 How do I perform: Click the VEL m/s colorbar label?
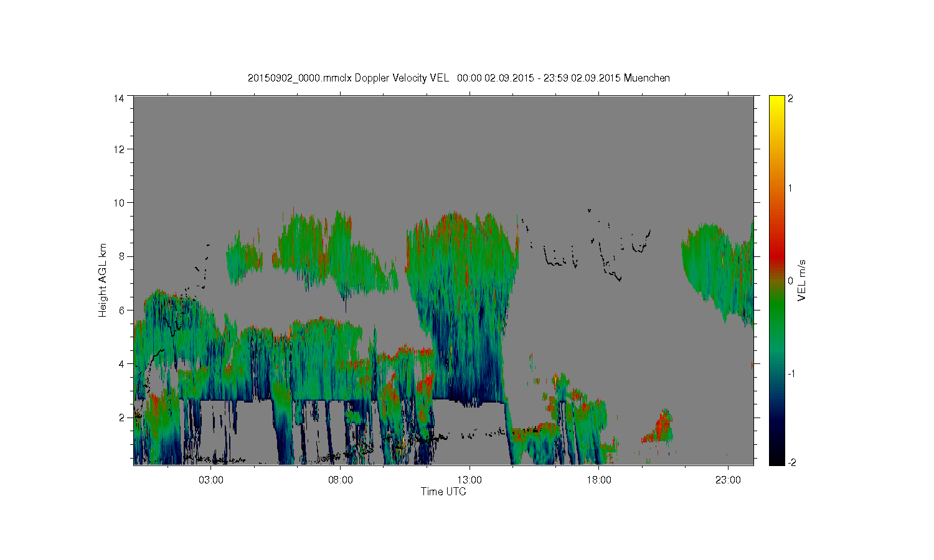[802, 280]
